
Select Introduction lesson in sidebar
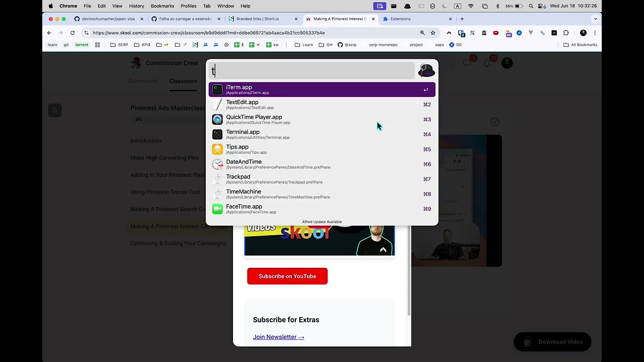(146, 141)
